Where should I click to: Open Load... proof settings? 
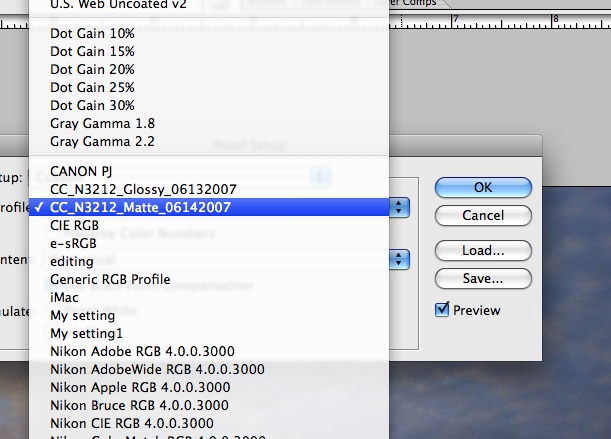(483, 250)
